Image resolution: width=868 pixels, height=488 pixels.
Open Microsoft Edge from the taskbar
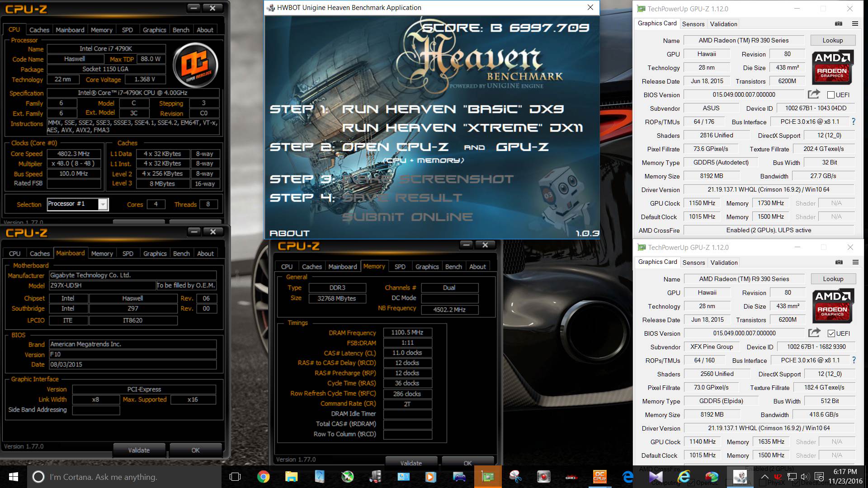click(627, 477)
